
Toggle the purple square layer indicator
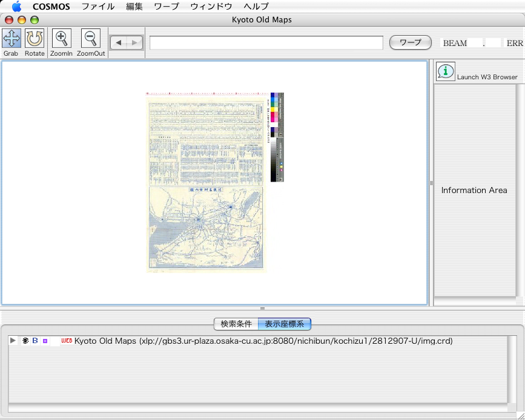coord(45,341)
